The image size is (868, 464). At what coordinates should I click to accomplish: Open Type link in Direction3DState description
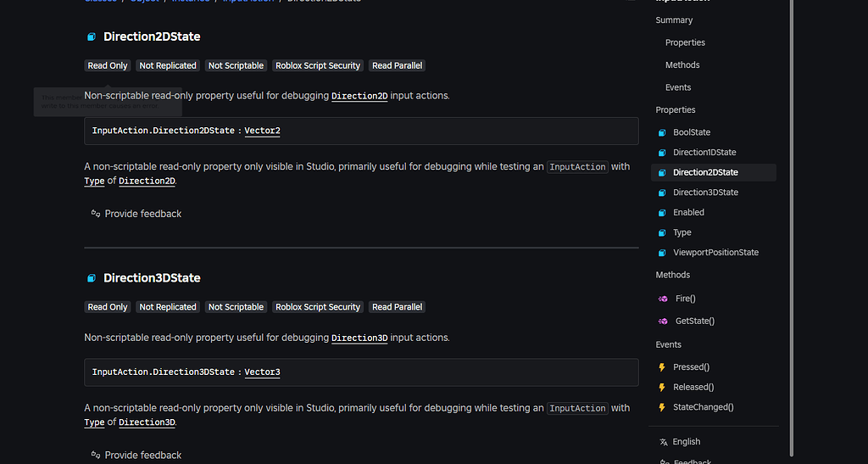[94, 422]
